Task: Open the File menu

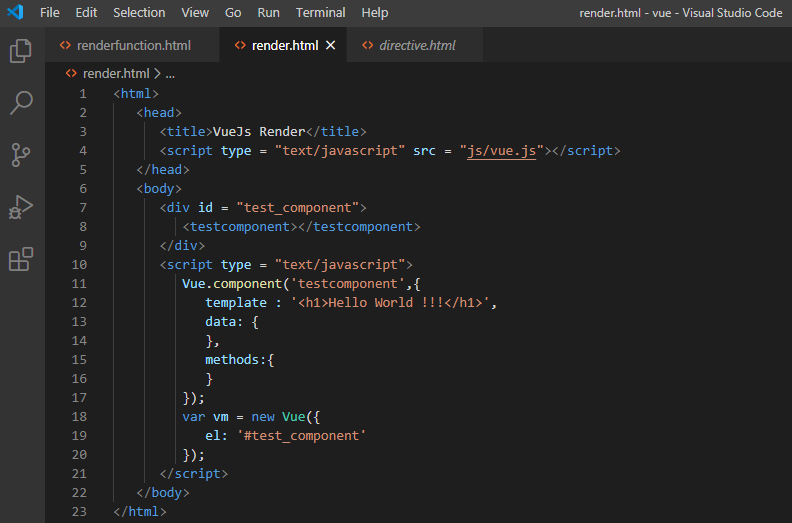Action: tap(50, 13)
